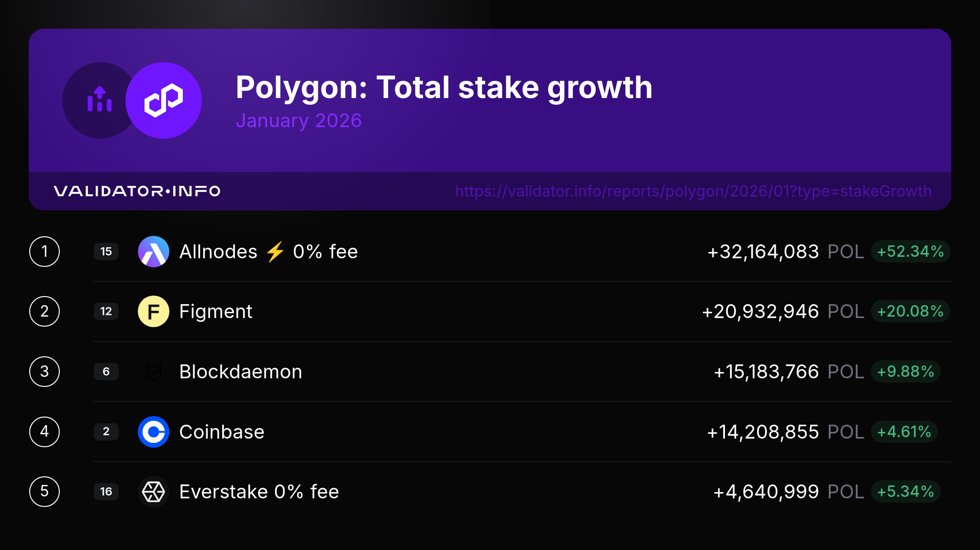Image resolution: width=980 pixels, height=550 pixels.
Task: Click the +52.34% growth badge
Action: pyautogui.click(x=910, y=252)
